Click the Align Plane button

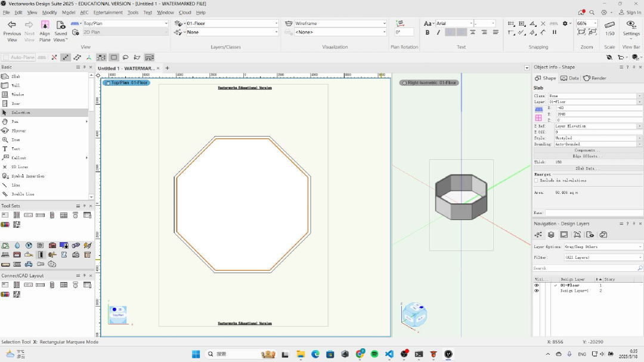coord(45,31)
